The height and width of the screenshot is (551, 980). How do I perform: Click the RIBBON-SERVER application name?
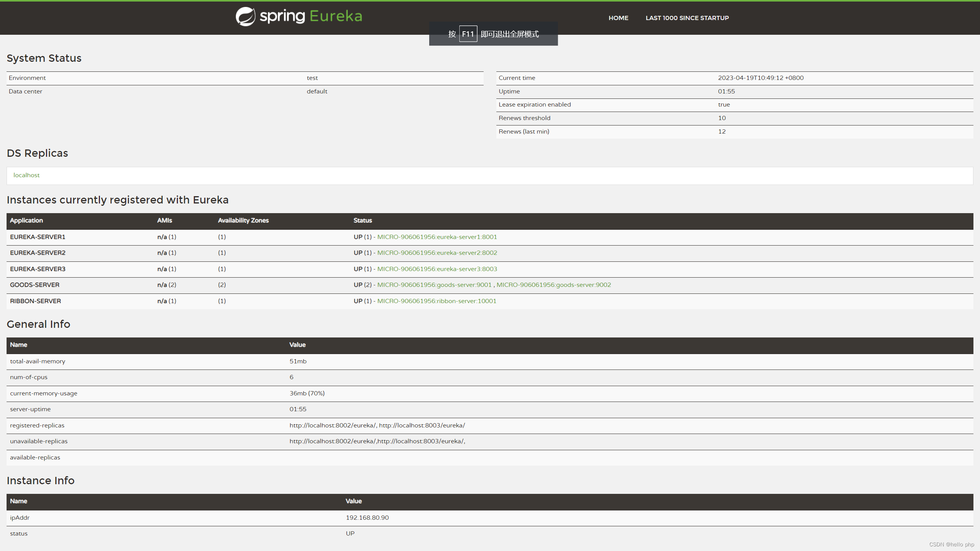(x=36, y=301)
